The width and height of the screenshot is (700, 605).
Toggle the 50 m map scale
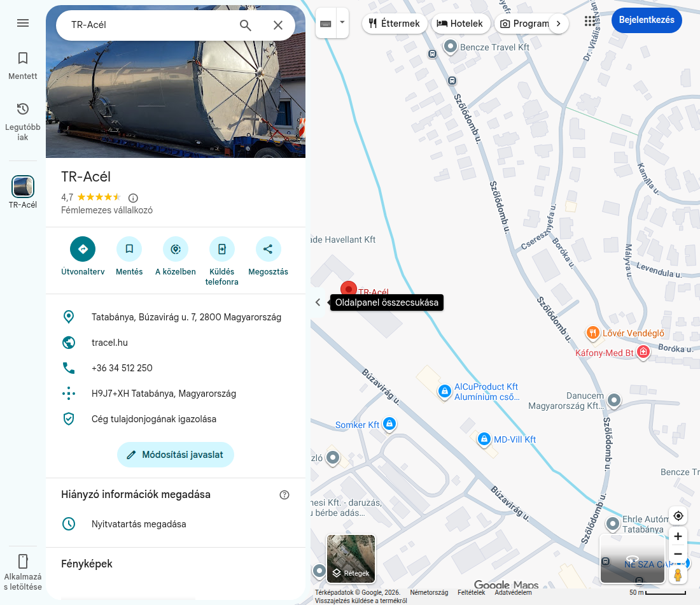pos(657,592)
